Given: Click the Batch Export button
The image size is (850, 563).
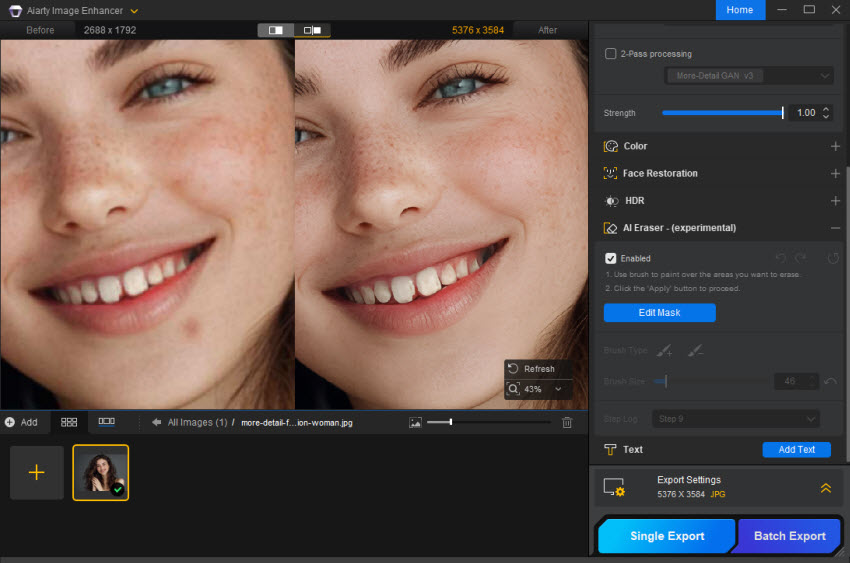Looking at the screenshot, I should (x=789, y=536).
